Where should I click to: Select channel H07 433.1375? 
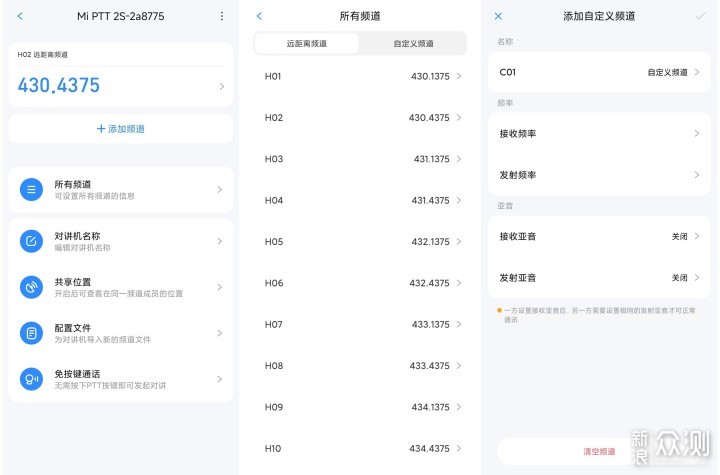point(360,324)
